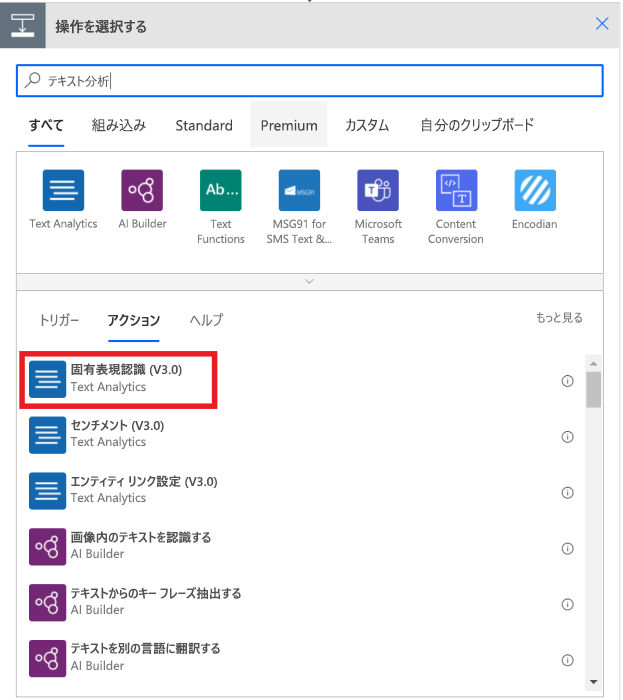Screen dimensions: 623x700
Task: Switch to the 組み込み tab
Action: 119,125
